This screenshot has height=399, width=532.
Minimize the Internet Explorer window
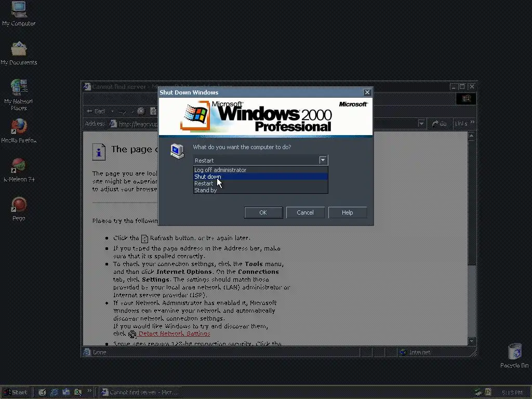click(x=453, y=87)
